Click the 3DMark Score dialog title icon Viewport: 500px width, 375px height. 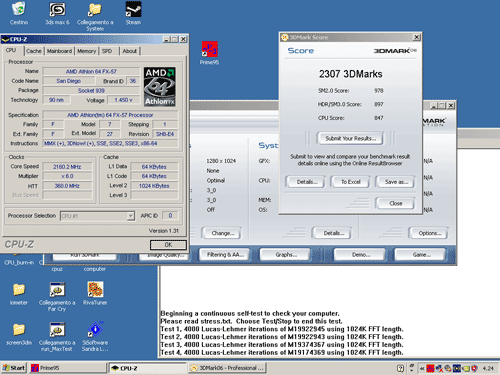tap(285, 37)
